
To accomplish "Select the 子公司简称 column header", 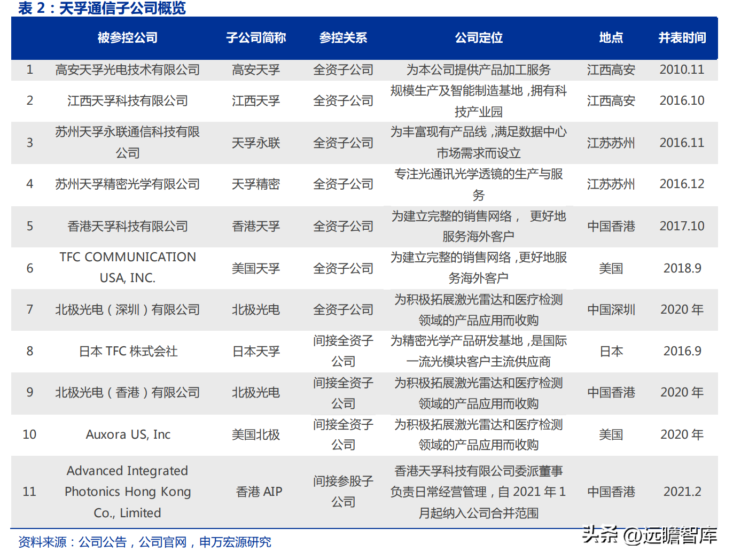I will click(256, 38).
